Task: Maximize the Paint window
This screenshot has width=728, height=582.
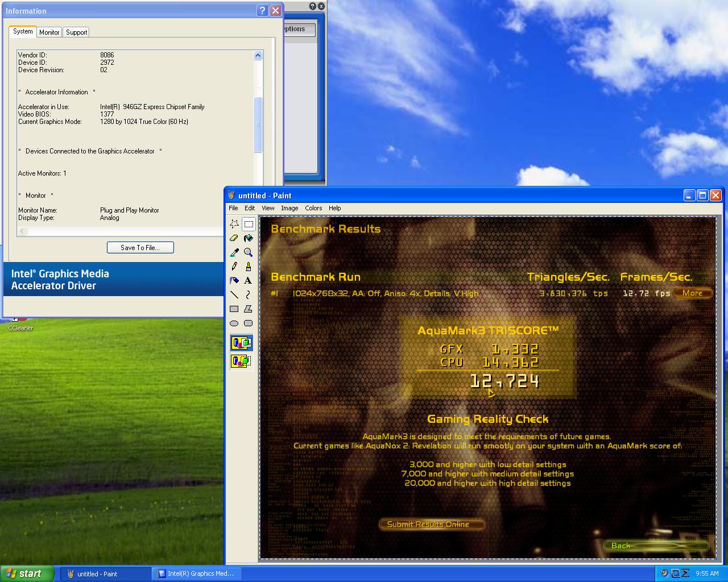Action: pos(702,196)
